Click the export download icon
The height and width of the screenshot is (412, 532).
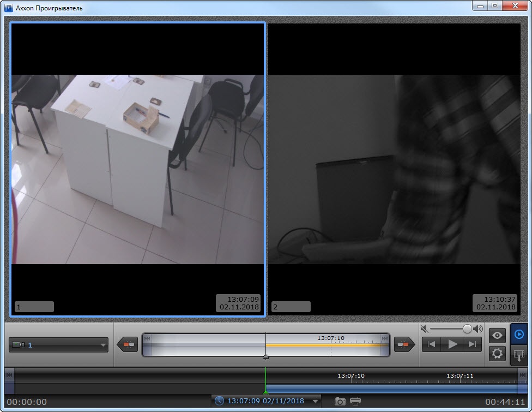[x=519, y=356]
